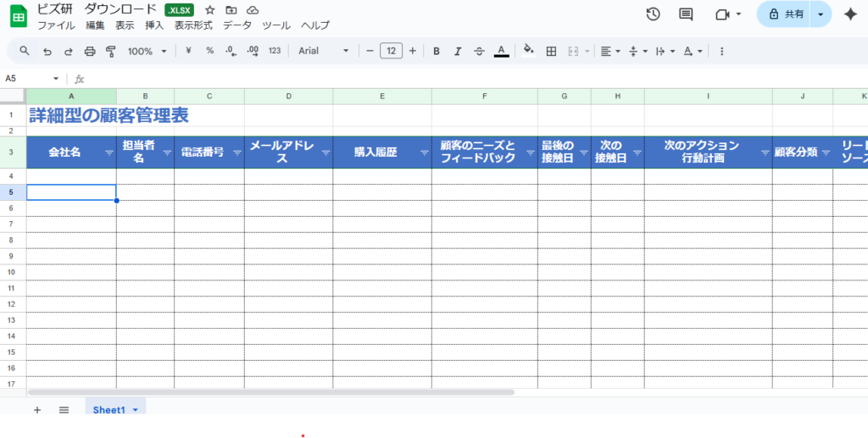Screen dimensions: 868x438
Task: Decrease decimal places
Action: (231, 51)
